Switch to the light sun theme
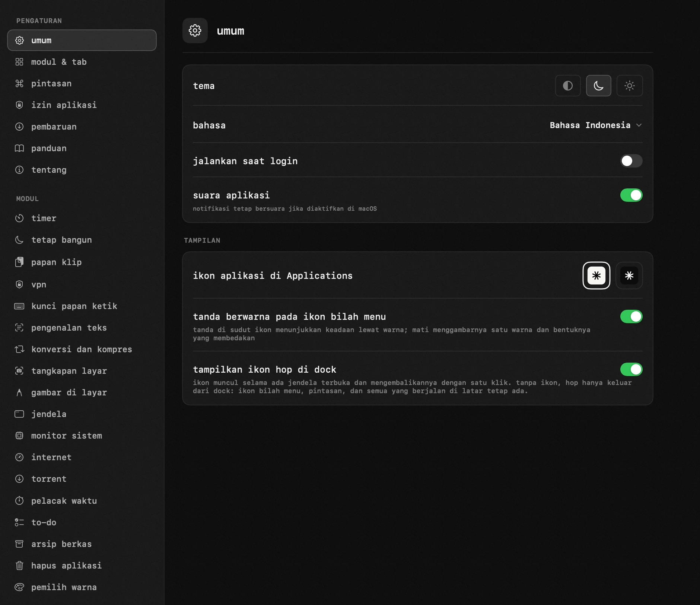Image resolution: width=700 pixels, height=605 pixels. [x=630, y=86]
